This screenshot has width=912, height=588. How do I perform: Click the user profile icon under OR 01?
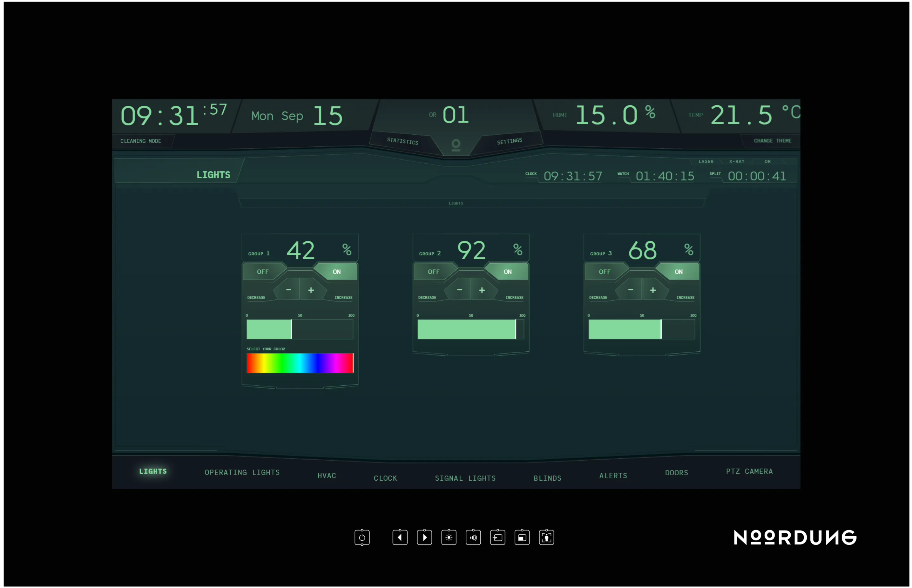point(456,145)
